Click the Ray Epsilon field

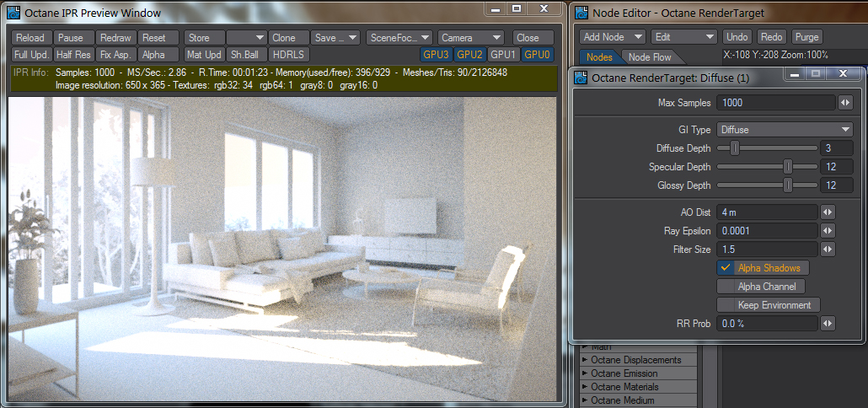pos(767,231)
